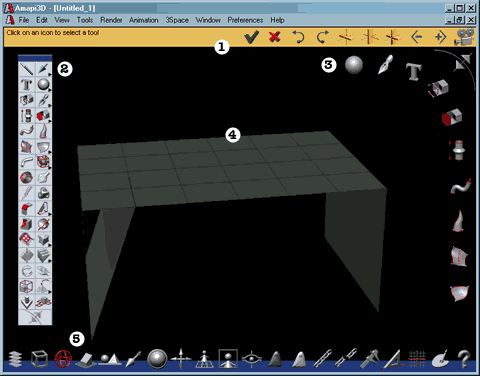Click the question mark help icon

464,359
